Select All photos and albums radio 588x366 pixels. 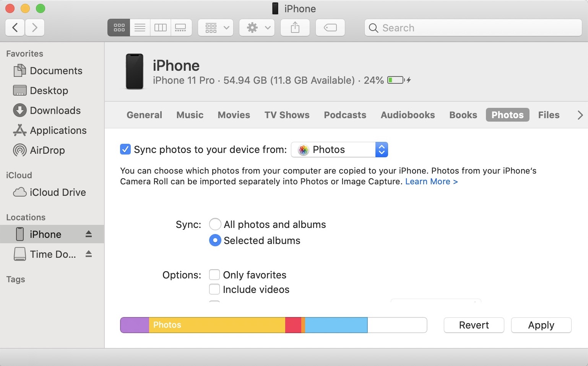click(x=215, y=224)
